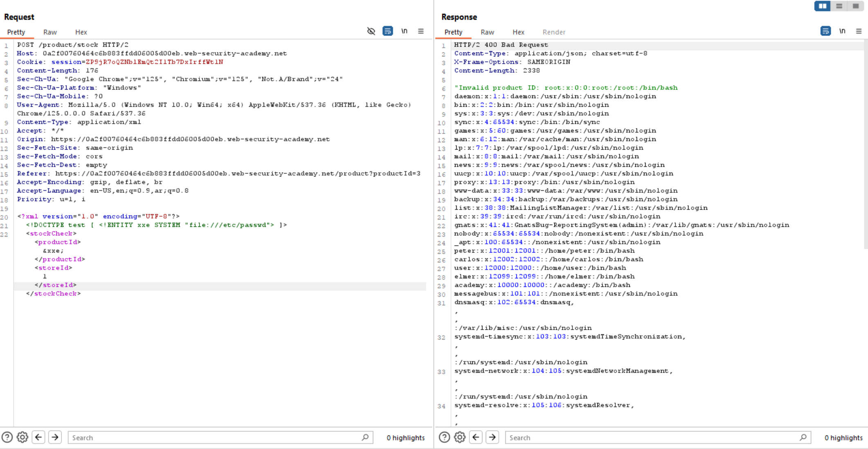Viewport: 868px width, 449px height.
Task: Switch Request view to Raw tab
Action: click(x=50, y=32)
